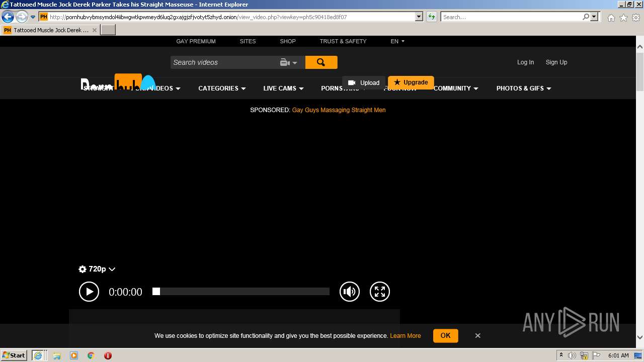Screen dimensions: 644x362
Task: Open the GAY PREMIUM top link
Action: coord(196,41)
